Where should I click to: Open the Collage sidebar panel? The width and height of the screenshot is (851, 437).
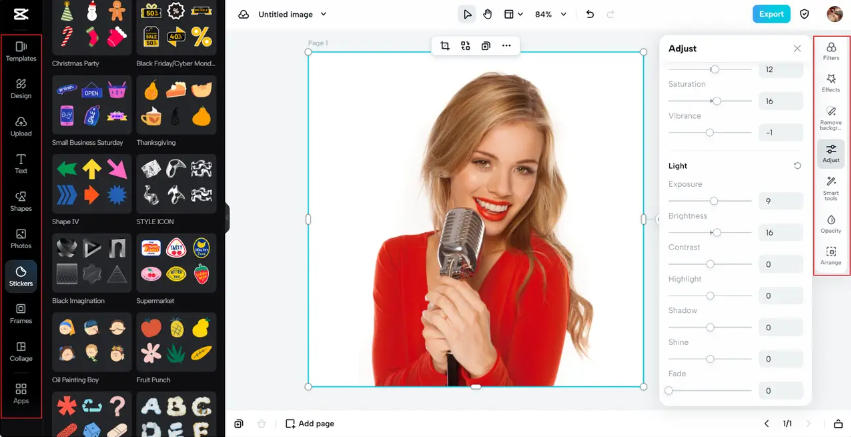click(x=21, y=351)
